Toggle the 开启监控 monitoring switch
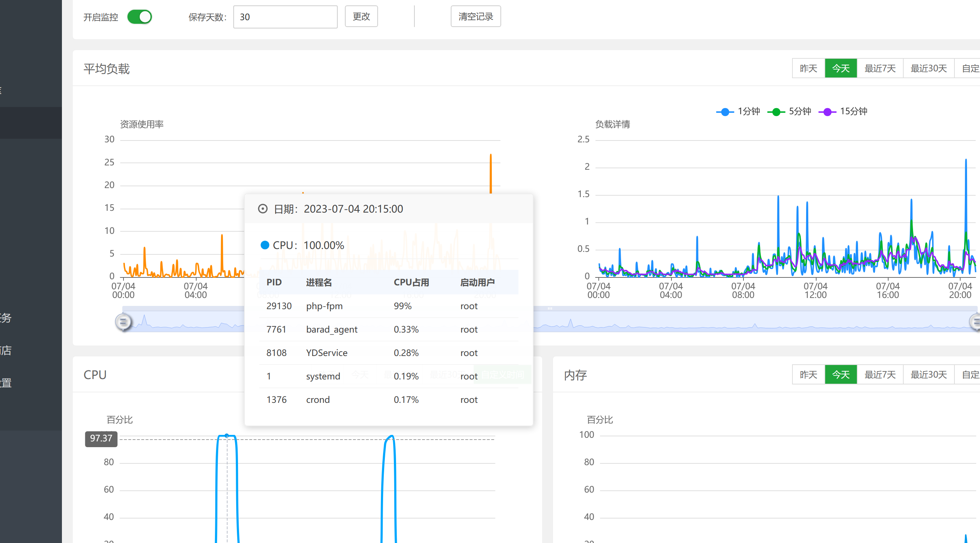The height and width of the screenshot is (543, 980). [x=139, y=17]
